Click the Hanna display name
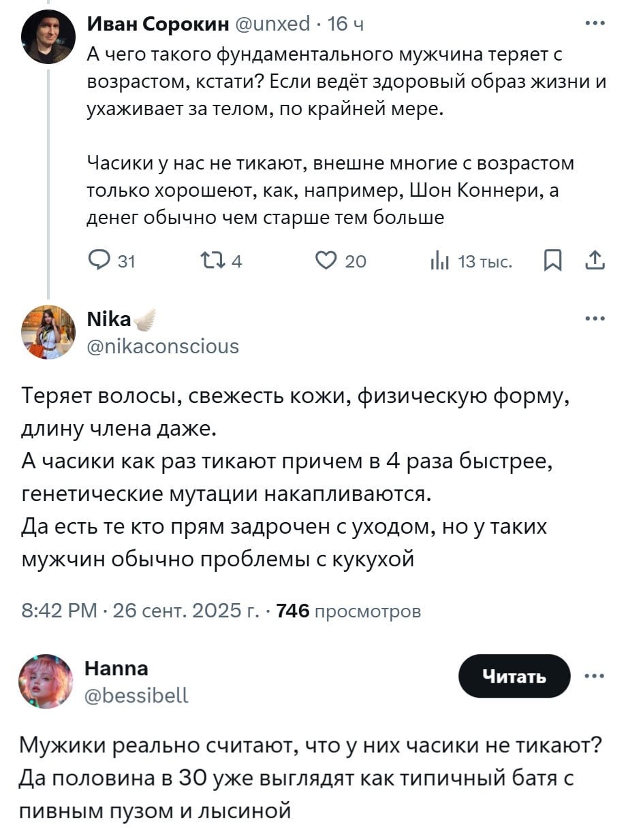The height and width of the screenshot is (840, 626). point(116,668)
